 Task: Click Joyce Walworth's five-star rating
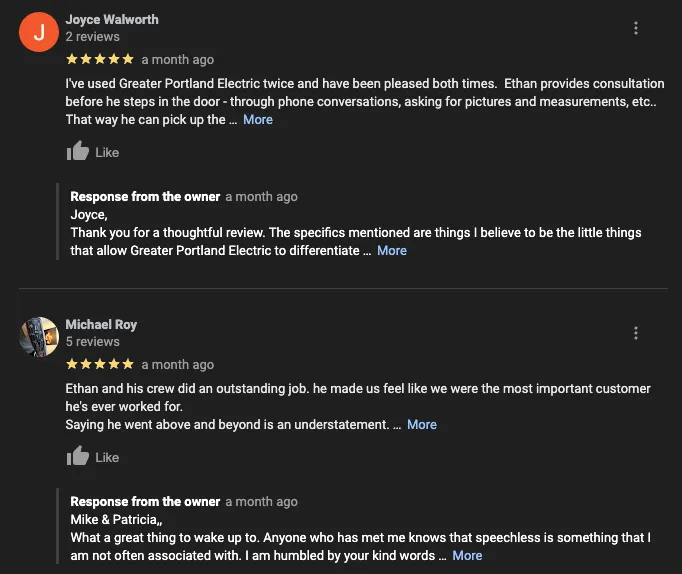(99, 59)
